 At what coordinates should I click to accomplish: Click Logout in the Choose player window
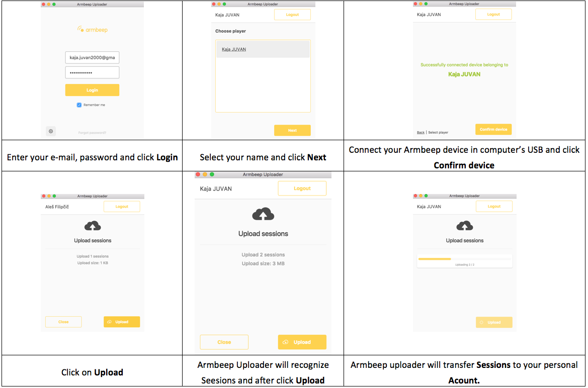[292, 15]
